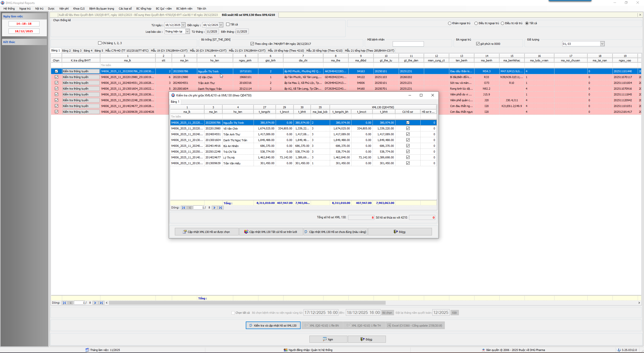Jump to last row in main grid navigator
Viewport: 644px width, 353px height.
pos(101,303)
